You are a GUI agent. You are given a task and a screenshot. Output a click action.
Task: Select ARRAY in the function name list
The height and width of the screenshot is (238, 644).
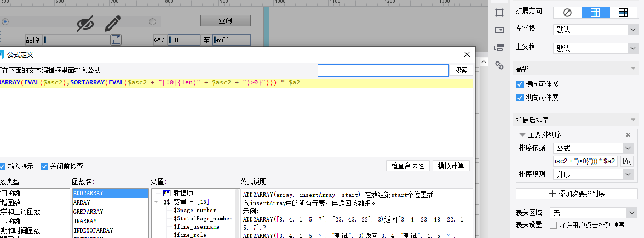click(x=82, y=202)
